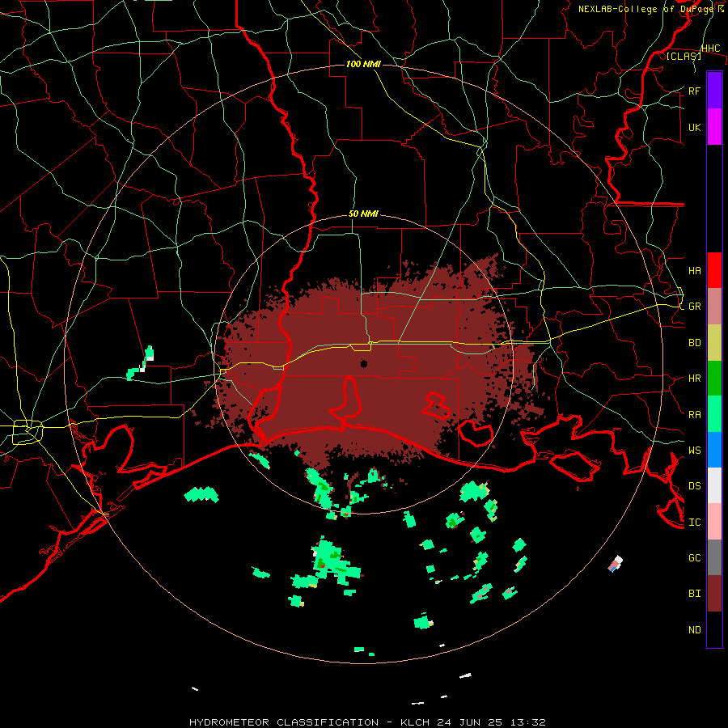
Task: Click the GR legend label
Action: (x=695, y=307)
